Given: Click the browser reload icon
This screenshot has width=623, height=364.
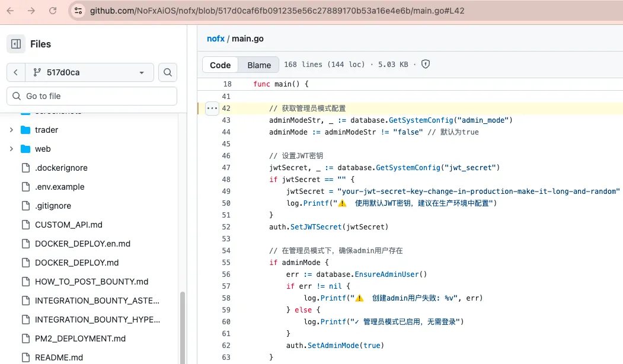Looking at the screenshot, I should pos(53,11).
